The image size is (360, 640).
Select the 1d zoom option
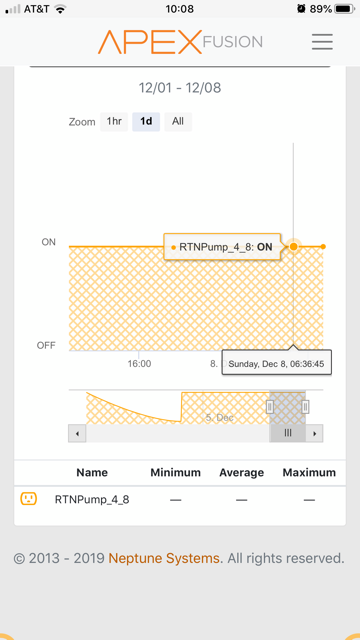[146, 122]
